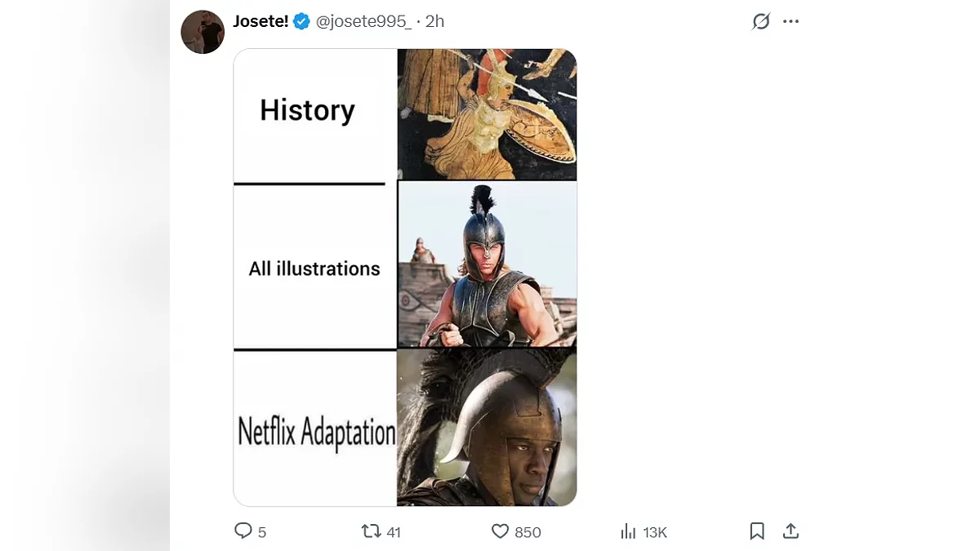Click the 13K views count
Image resolution: width=980 pixels, height=551 pixels.
(655, 532)
